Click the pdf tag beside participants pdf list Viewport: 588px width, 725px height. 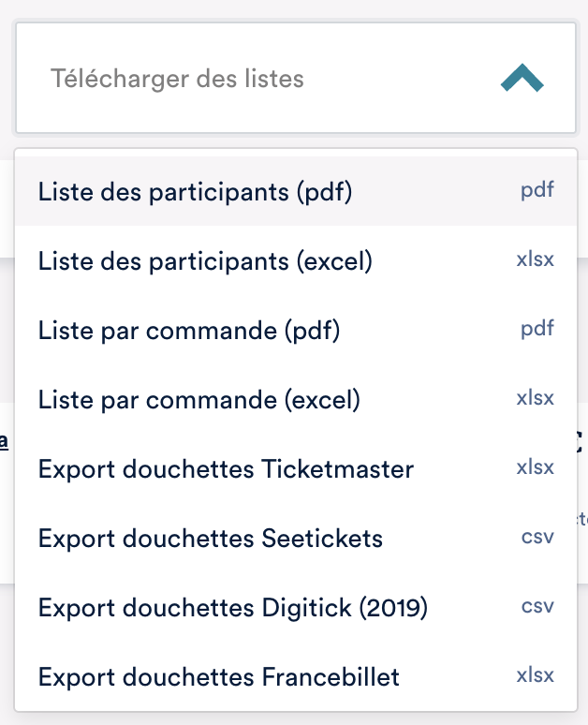537,190
